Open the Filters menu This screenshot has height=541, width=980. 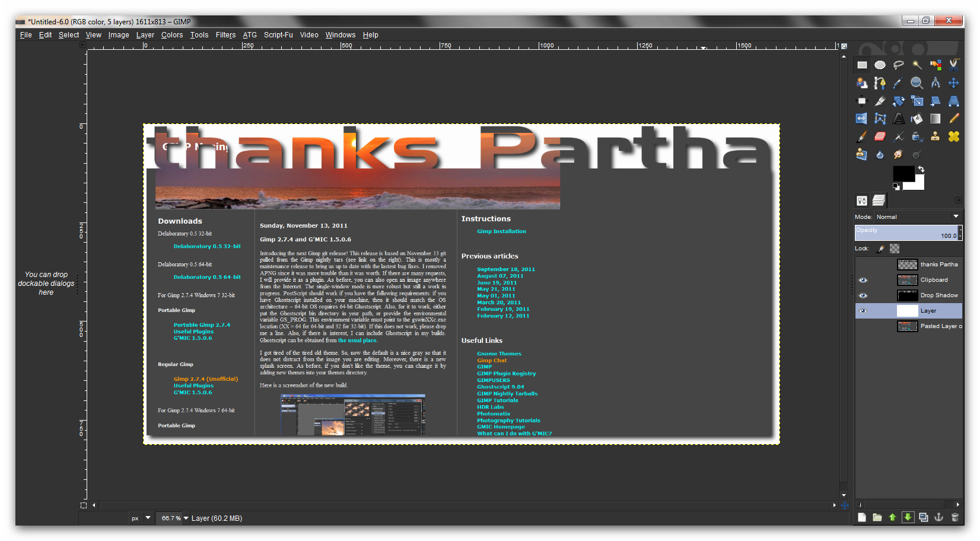225,35
